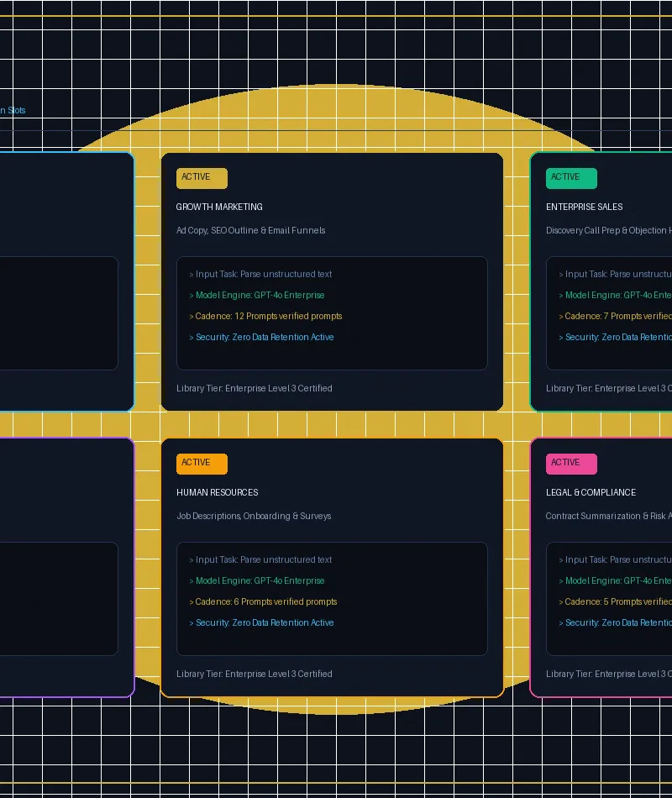Click "Input Task: Parse unstructured text" in Growth Marketing
The image size is (672, 798).
[260, 274]
